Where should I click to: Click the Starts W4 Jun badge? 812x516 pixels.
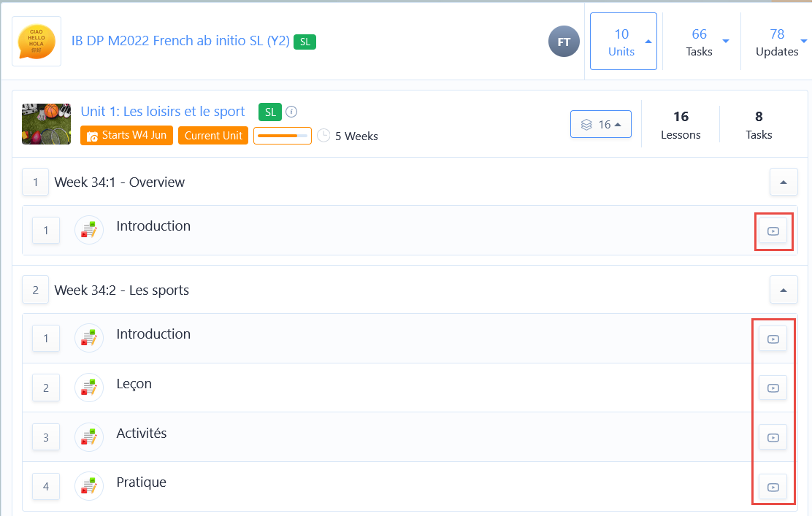pos(126,136)
